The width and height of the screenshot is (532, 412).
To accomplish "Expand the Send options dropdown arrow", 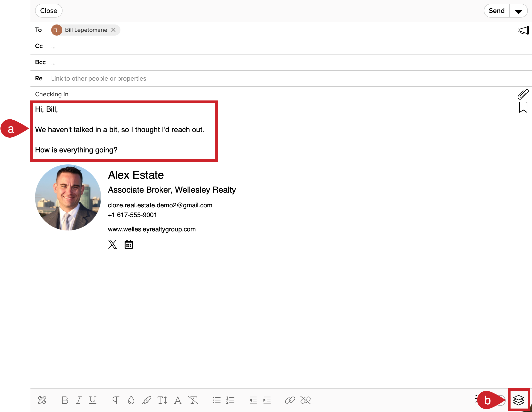I will 518,11.
